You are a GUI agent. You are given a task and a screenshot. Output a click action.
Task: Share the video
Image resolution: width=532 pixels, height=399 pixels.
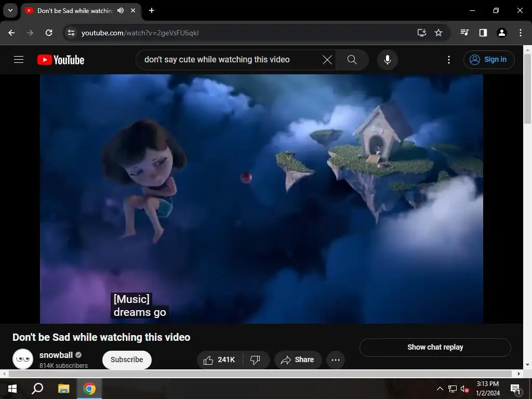pos(298,360)
